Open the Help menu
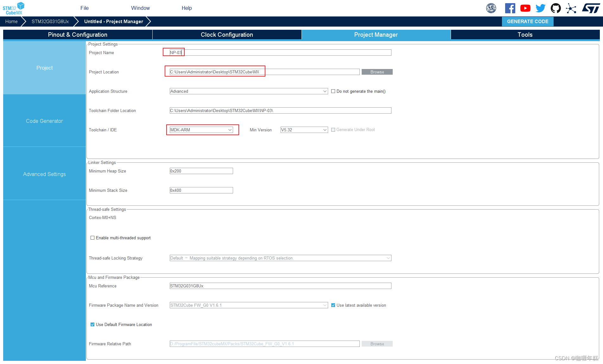Viewport: 603px width, 364px height. [x=187, y=8]
